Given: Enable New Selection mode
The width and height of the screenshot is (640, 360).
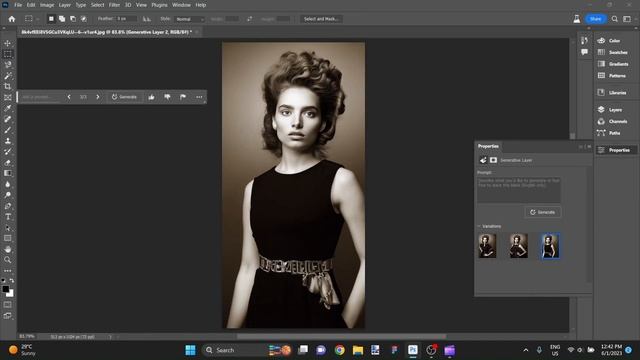Looking at the screenshot, I should pyautogui.click(x=51, y=19).
